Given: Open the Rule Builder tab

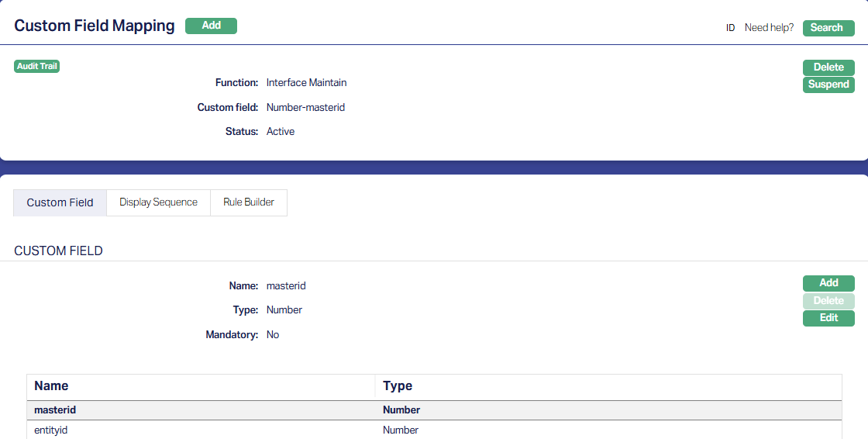Looking at the screenshot, I should pyautogui.click(x=249, y=202).
